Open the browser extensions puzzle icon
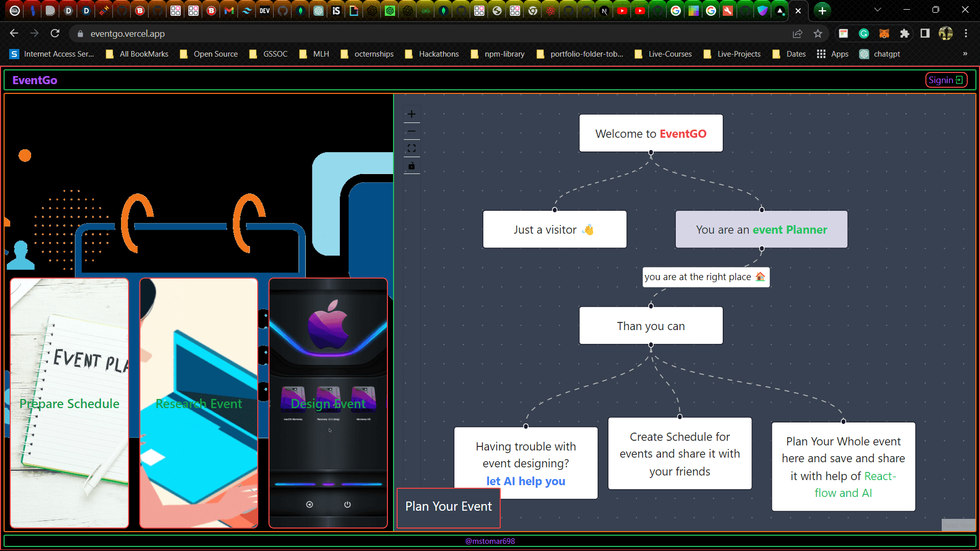 (904, 34)
